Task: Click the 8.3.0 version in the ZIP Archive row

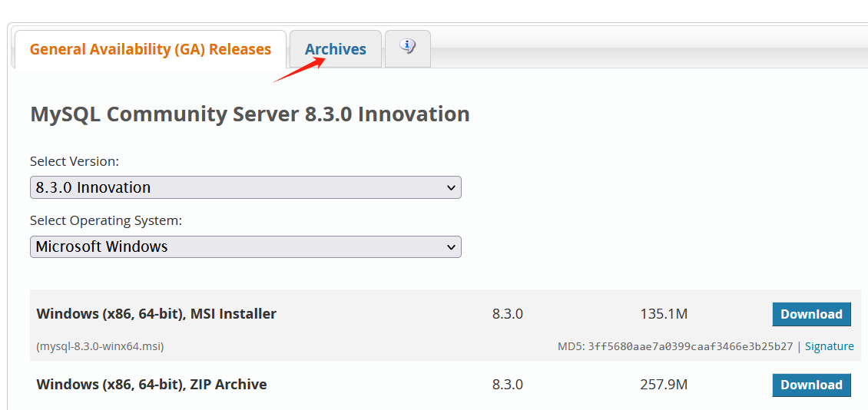Action: 507,384
